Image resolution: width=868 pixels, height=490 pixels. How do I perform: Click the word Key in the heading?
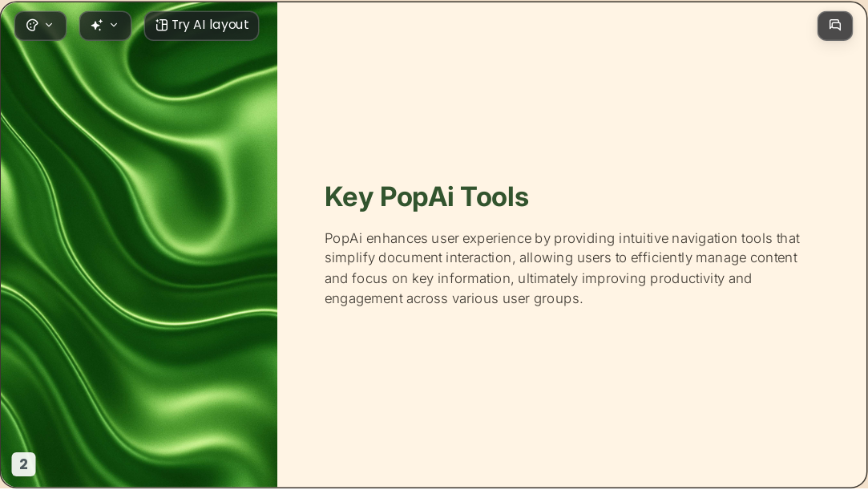[x=348, y=197]
